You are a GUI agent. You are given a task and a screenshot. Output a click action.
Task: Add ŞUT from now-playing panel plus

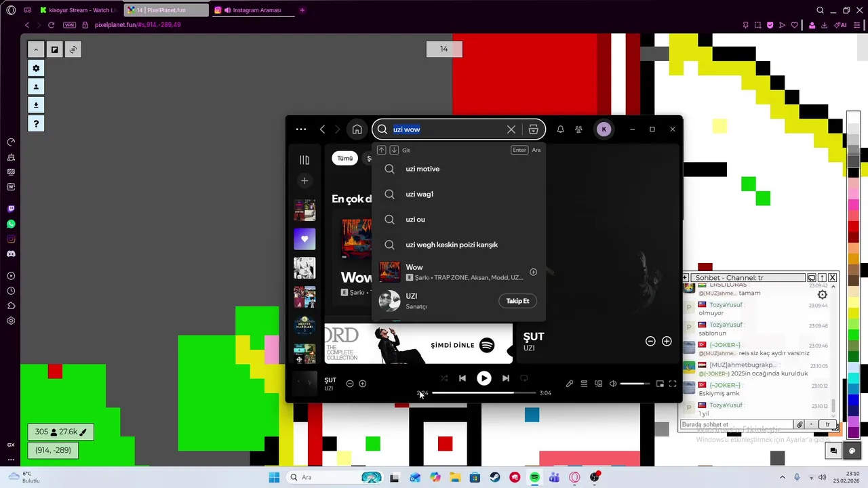(667, 342)
